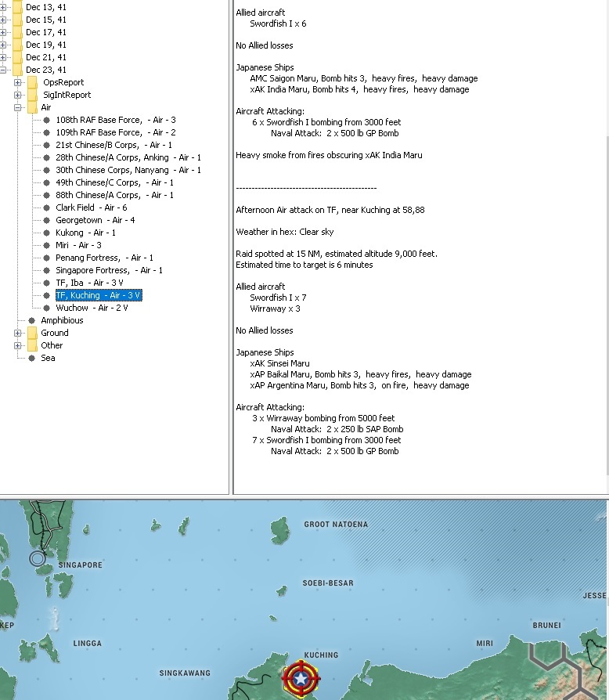Collapse the Air node
Screen dimensions: 609x700
click(x=17, y=107)
